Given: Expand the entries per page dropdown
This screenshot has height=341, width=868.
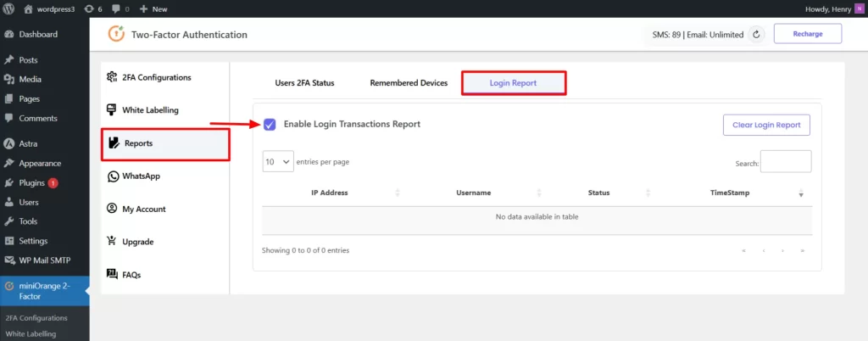Looking at the screenshot, I should pyautogui.click(x=278, y=162).
